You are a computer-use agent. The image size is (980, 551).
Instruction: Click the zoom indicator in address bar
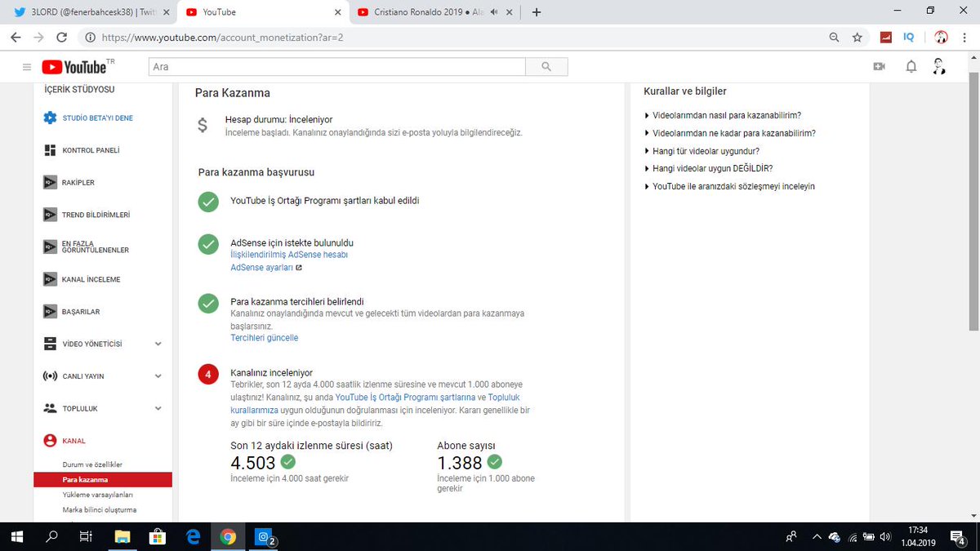834,38
